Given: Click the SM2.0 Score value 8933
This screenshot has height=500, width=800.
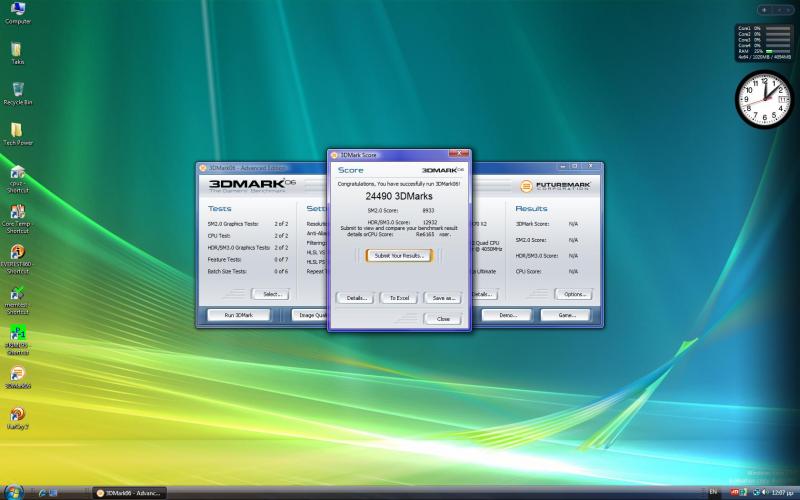Looking at the screenshot, I should [428, 210].
